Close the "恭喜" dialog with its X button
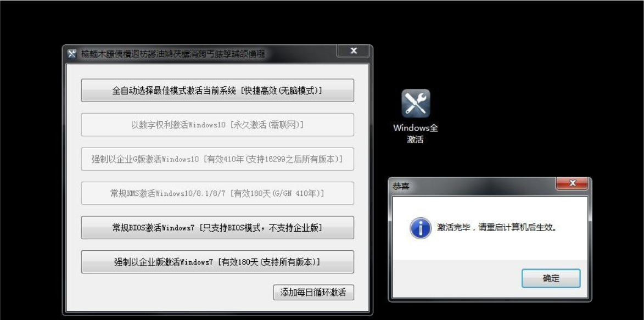Viewport: 644px width, 320px height. pos(573,184)
